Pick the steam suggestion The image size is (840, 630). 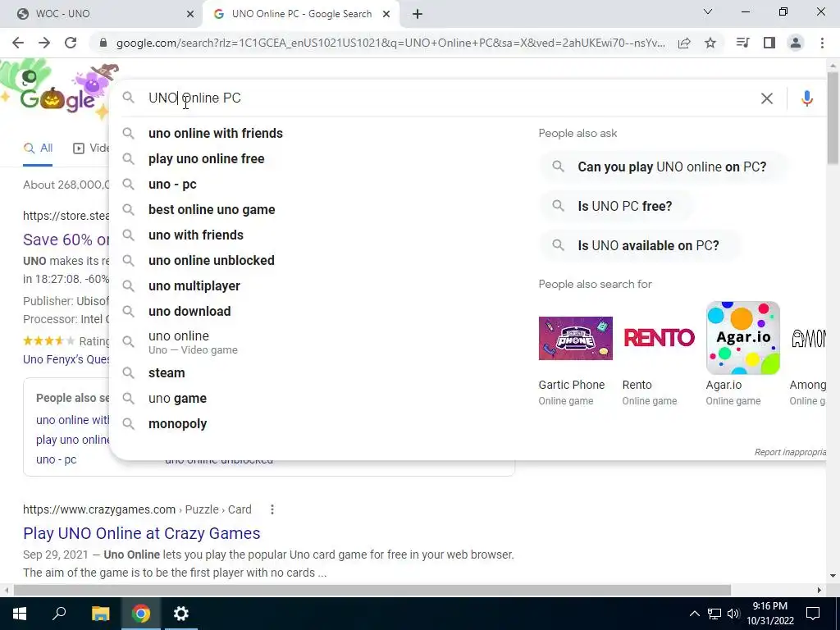point(166,373)
